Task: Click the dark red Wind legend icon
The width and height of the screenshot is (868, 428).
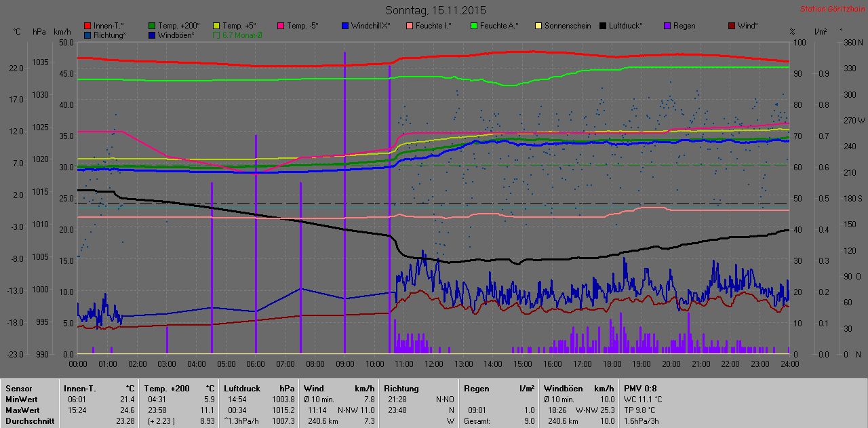Action: point(731,26)
